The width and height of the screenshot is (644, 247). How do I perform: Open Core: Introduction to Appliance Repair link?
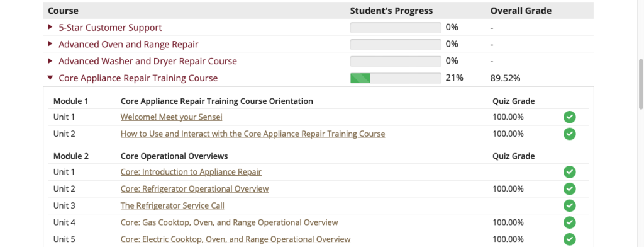[x=191, y=172]
